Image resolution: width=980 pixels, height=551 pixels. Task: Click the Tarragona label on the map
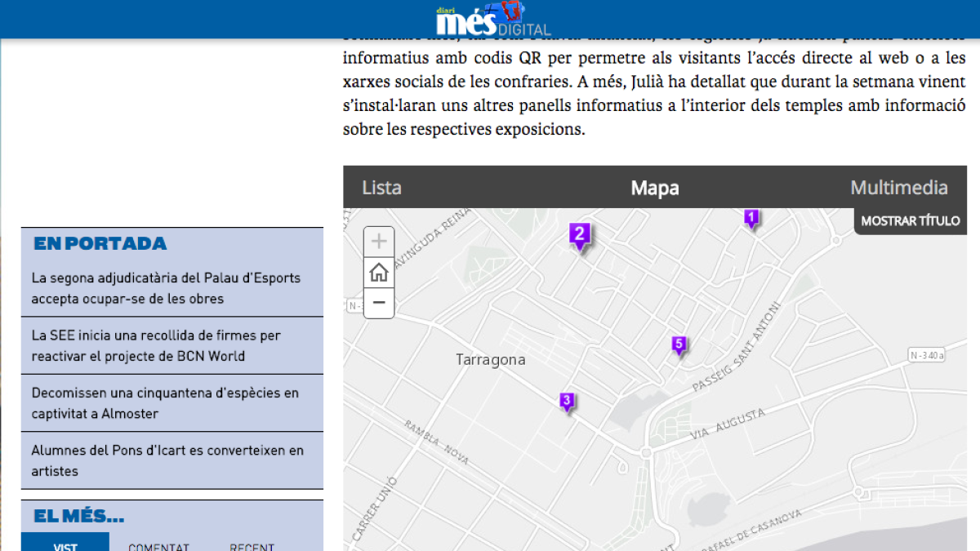(491, 359)
